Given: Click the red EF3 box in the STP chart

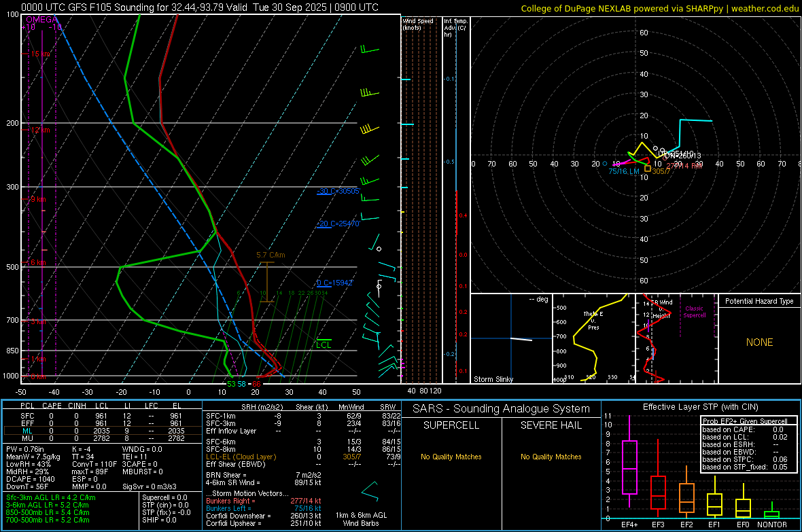Looking at the screenshot, I should pyautogui.click(x=658, y=493).
